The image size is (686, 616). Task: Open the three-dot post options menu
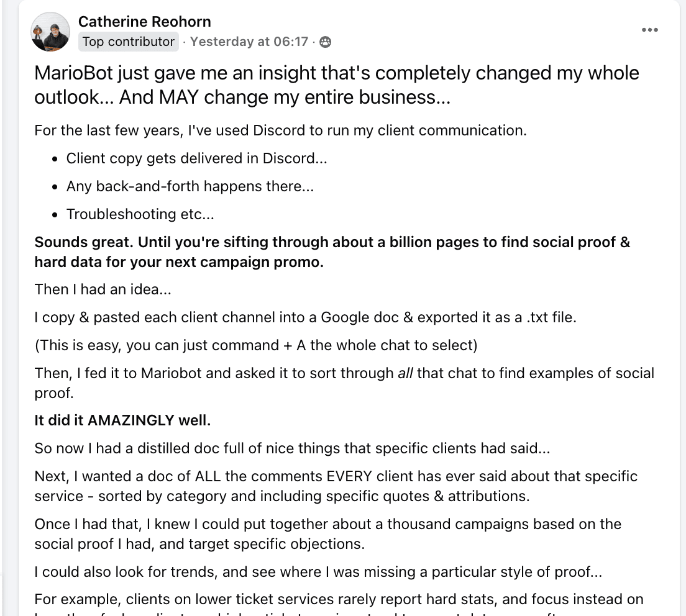coord(649,30)
